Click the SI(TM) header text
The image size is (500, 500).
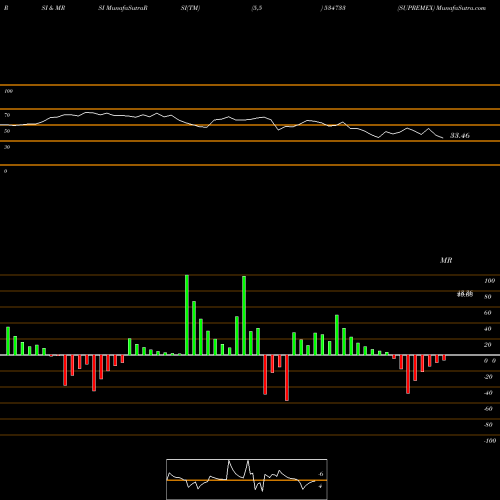pos(190,8)
